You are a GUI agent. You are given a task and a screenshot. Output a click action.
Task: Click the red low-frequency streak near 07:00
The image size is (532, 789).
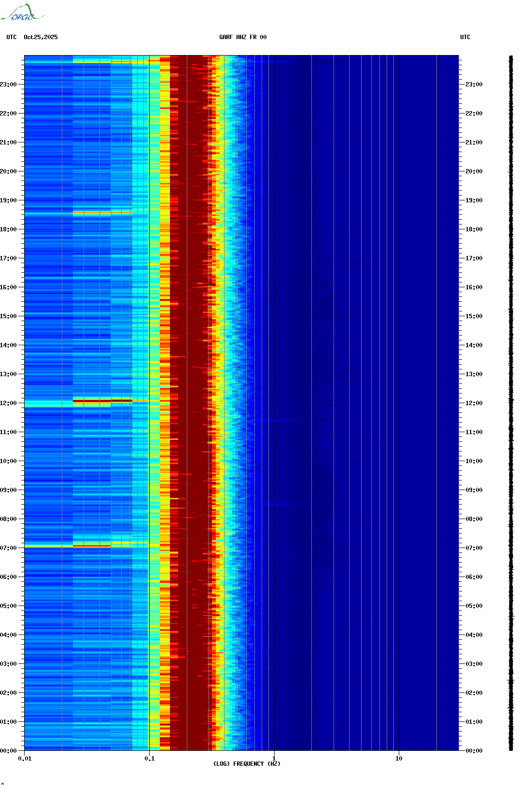(92, 546)
